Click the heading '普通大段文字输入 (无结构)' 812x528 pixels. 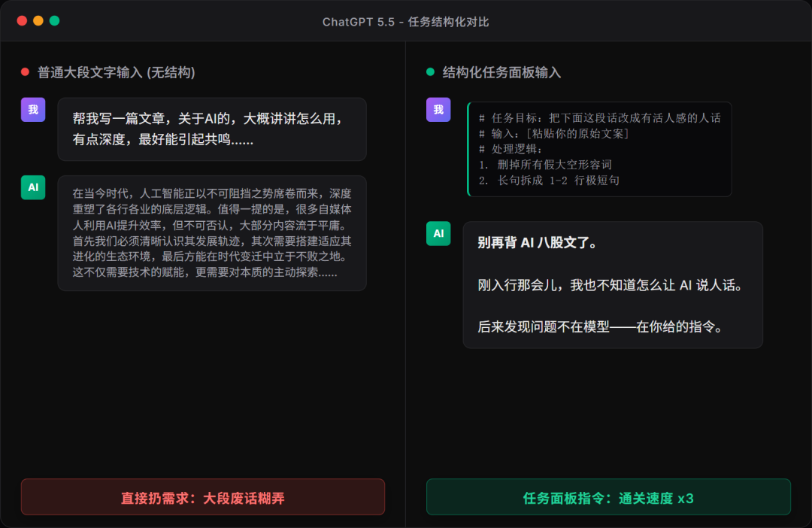116,72
